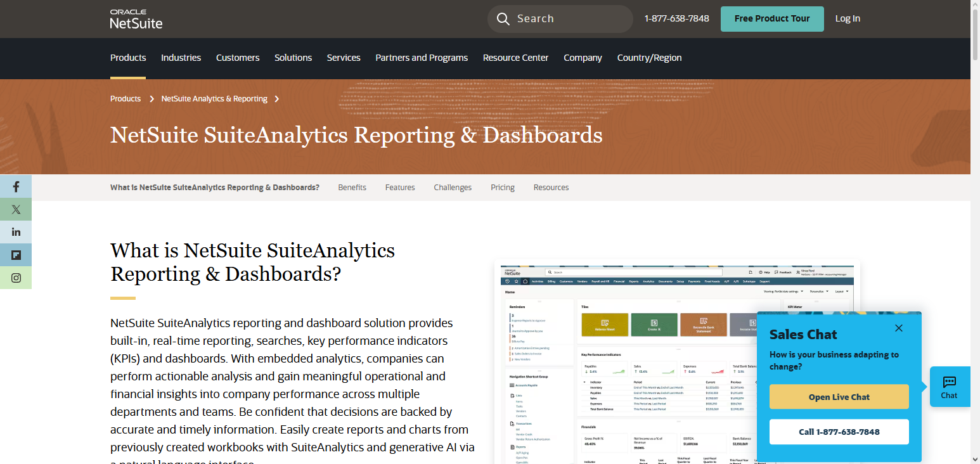Click Log In at top right
Viewport: 980px width, 464px height.
click(x=848, y=18)
